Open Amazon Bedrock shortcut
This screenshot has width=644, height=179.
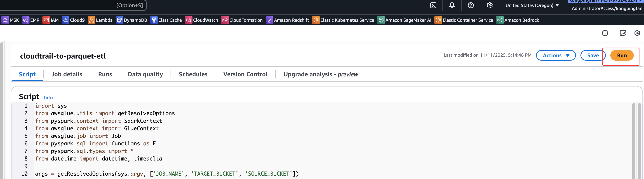click(518, 20)
